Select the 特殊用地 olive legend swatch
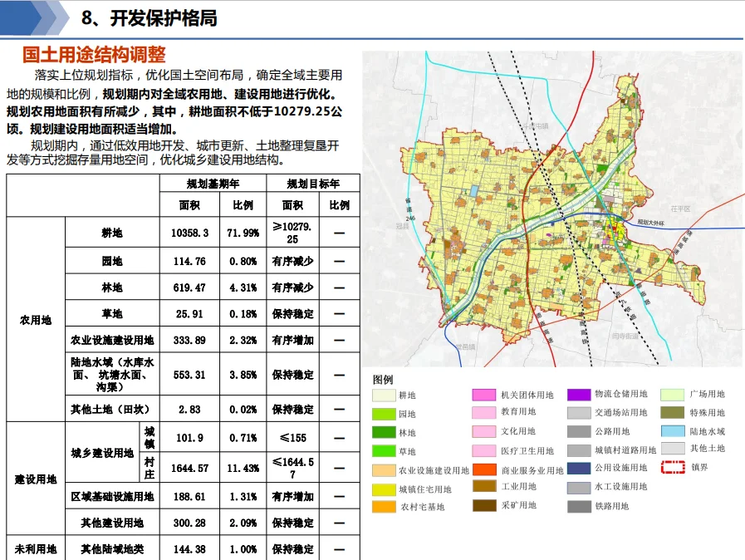745x560 pixels. click(x=673, y=413)
